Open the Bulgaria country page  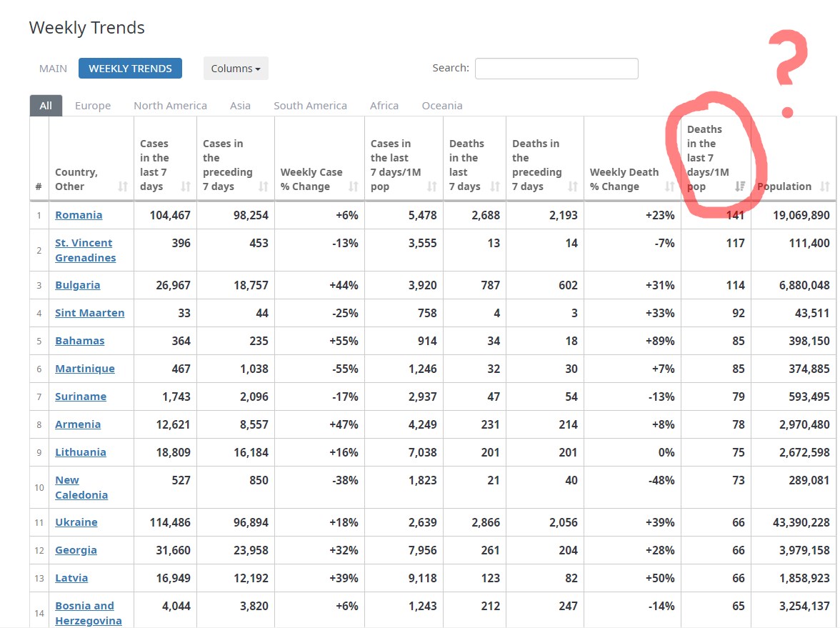click(78, 285)
